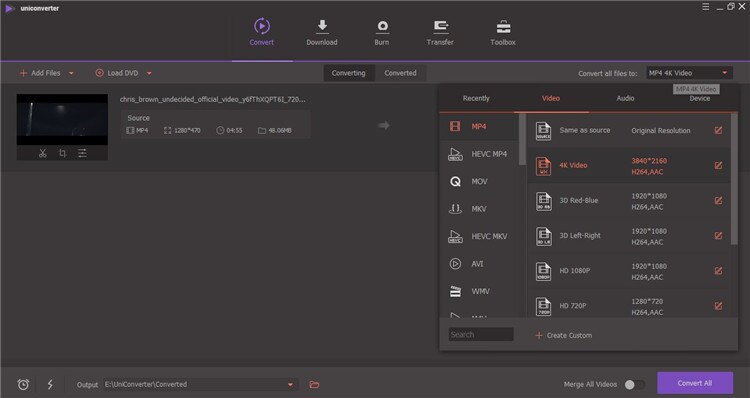The height and width of the screenshot is (398, 750).
Task: Click the Load DVD button
Action: pos(117,73)
